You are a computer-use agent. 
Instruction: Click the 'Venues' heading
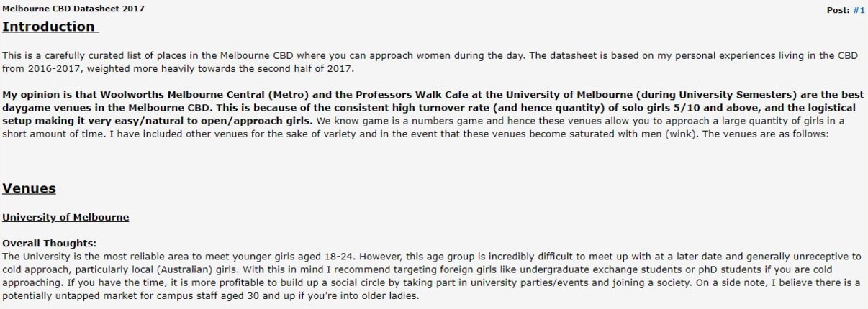(29, 188)
